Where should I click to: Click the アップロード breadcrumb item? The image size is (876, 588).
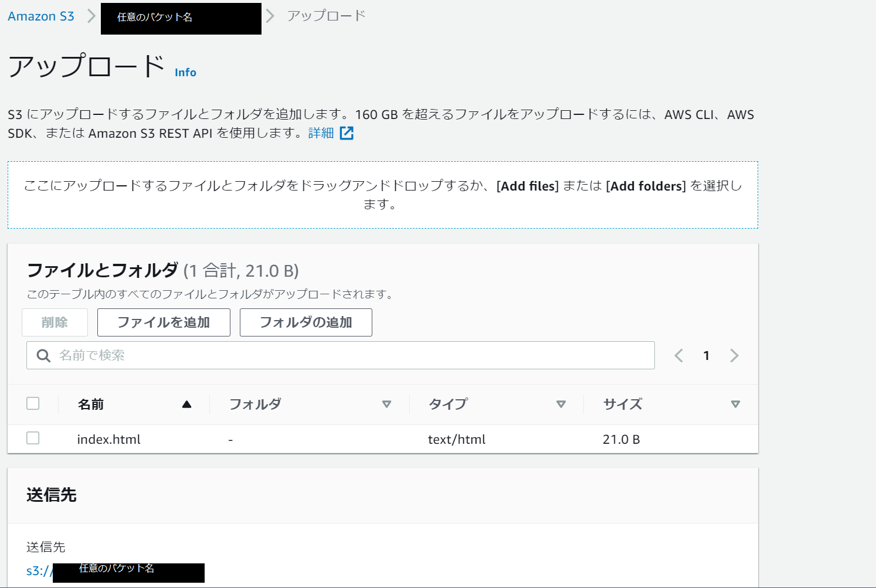point(326,16)
